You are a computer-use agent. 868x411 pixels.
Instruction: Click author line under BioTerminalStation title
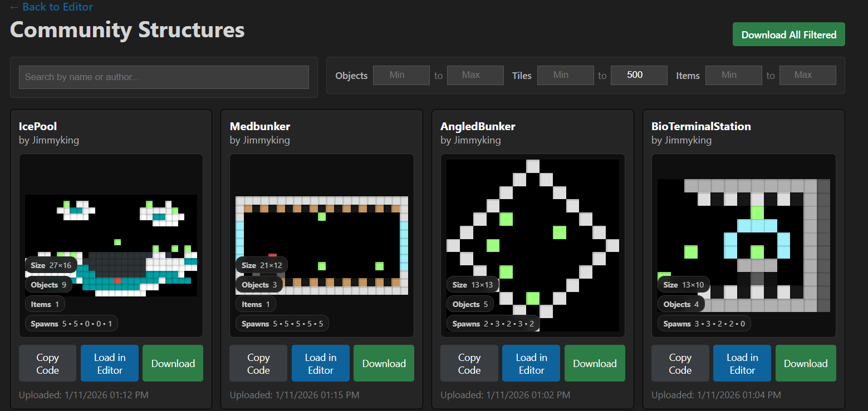click(681, 140)
